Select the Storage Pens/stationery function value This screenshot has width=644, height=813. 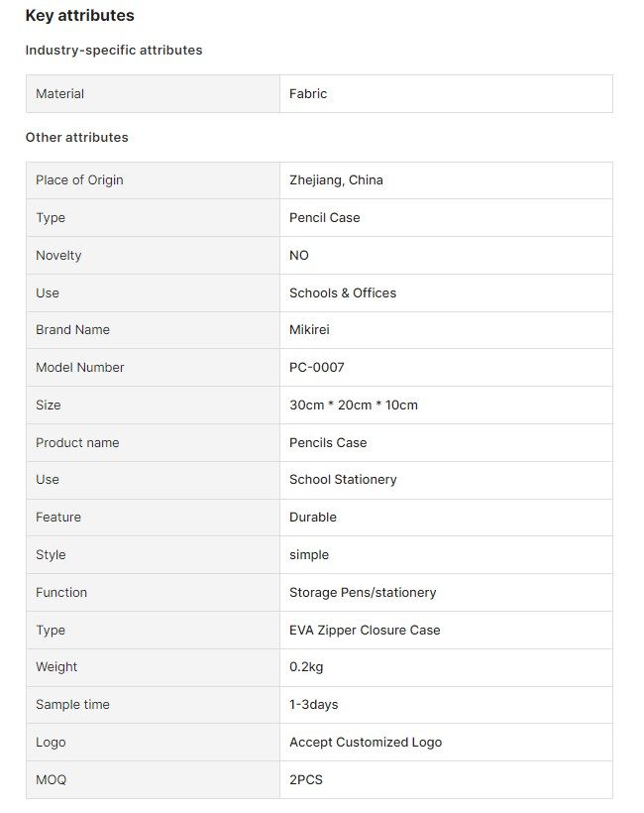point(363,593)
